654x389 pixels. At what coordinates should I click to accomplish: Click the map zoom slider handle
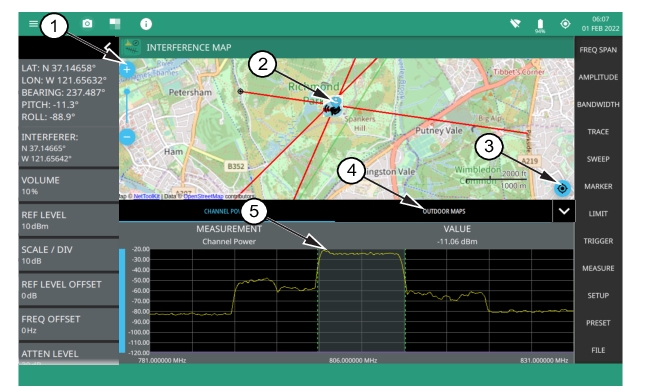coord(127,91)
